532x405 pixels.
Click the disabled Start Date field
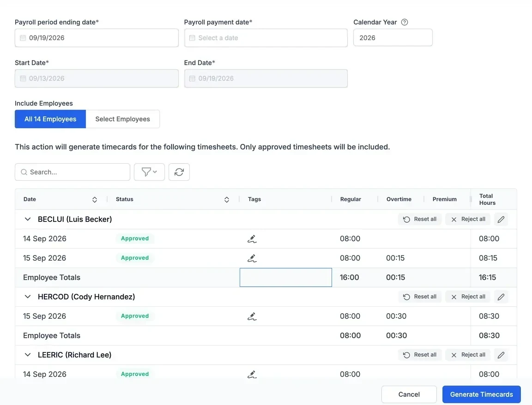pos(97,78)
